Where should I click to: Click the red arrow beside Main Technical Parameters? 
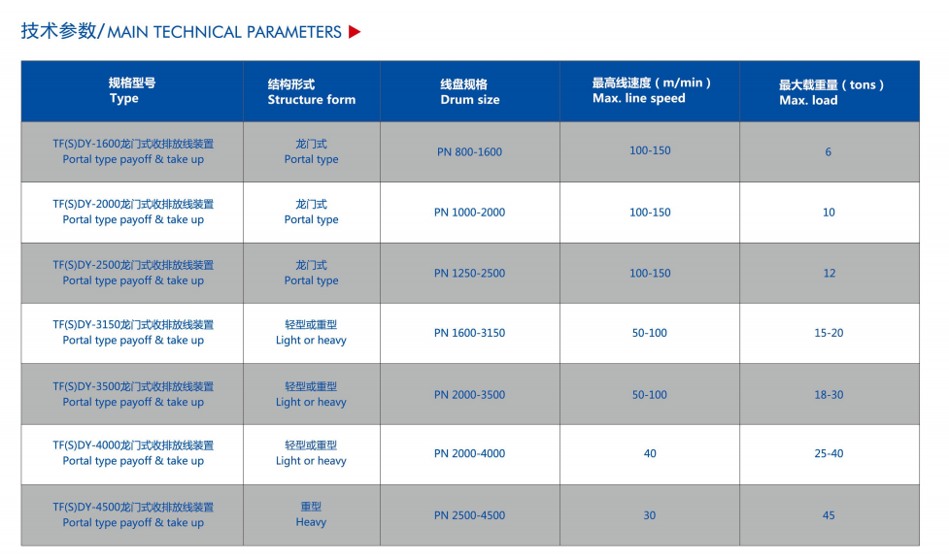(x=355, y=32)
